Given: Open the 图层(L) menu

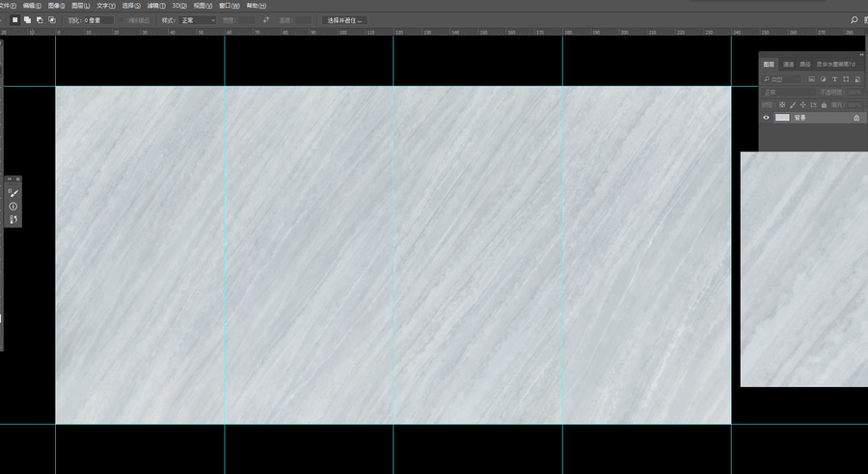Looking at the screenshot, I should tap(81, 6).
